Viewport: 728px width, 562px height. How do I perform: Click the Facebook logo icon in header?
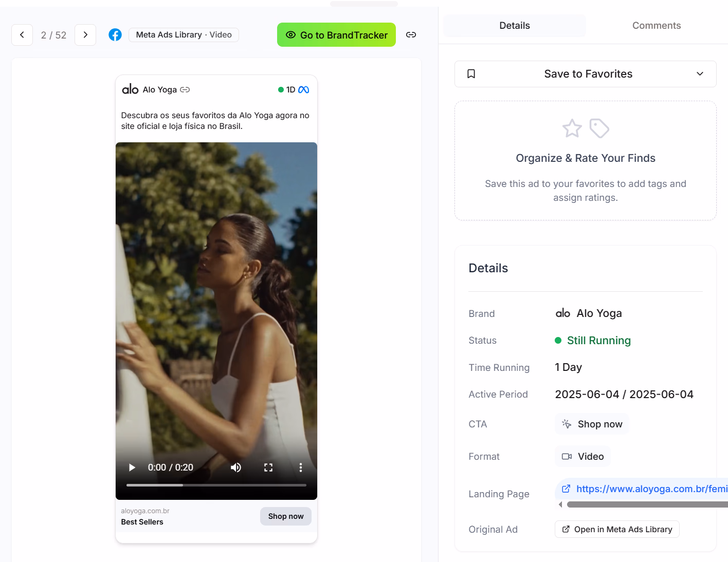(x=115, y=35)
